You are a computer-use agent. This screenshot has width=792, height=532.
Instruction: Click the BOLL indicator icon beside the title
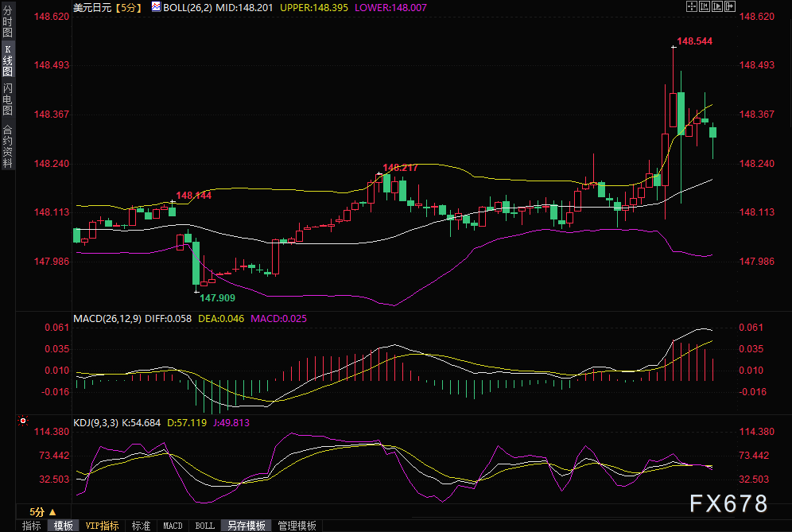(156, 7)
